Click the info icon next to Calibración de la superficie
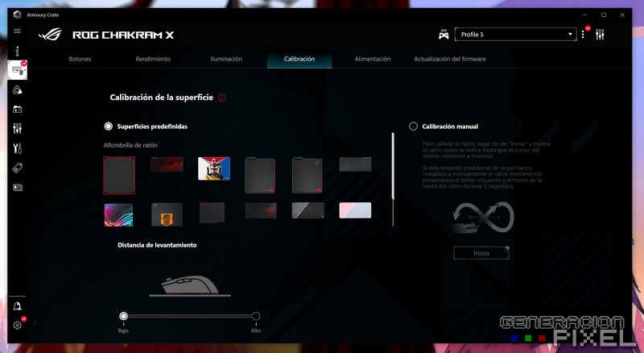Screen dimensions: 644x353 tap(222, 98)
